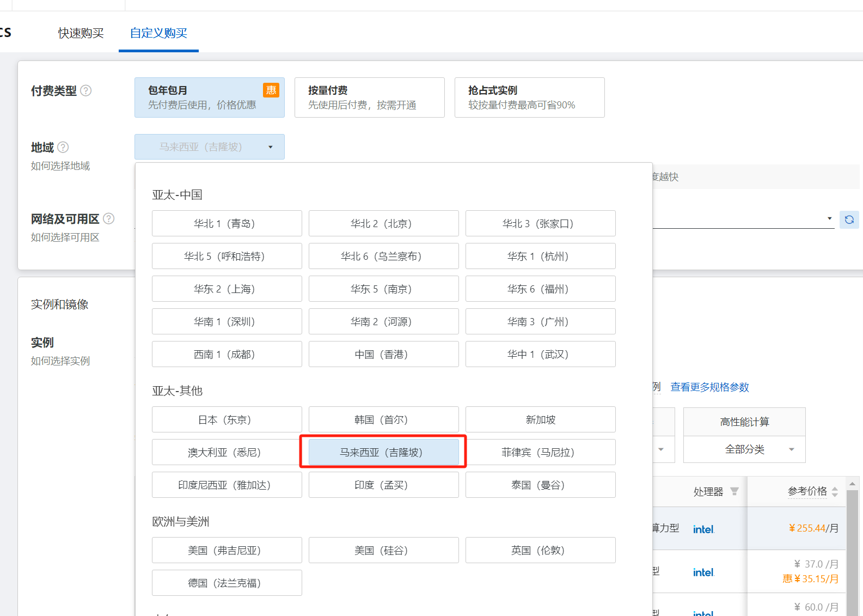Choose region 印度（孟买）
The height and width of the screenshot is (616, 863).
click(x=384, y=485)
